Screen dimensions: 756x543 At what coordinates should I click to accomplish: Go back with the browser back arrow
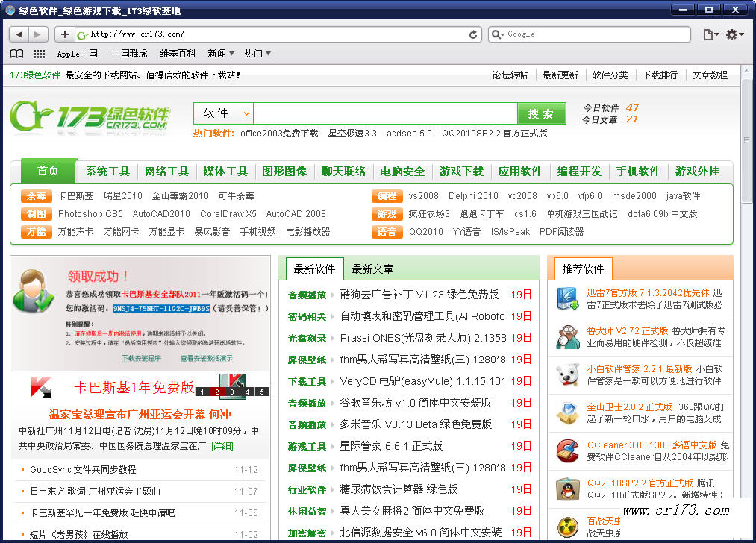19,34
